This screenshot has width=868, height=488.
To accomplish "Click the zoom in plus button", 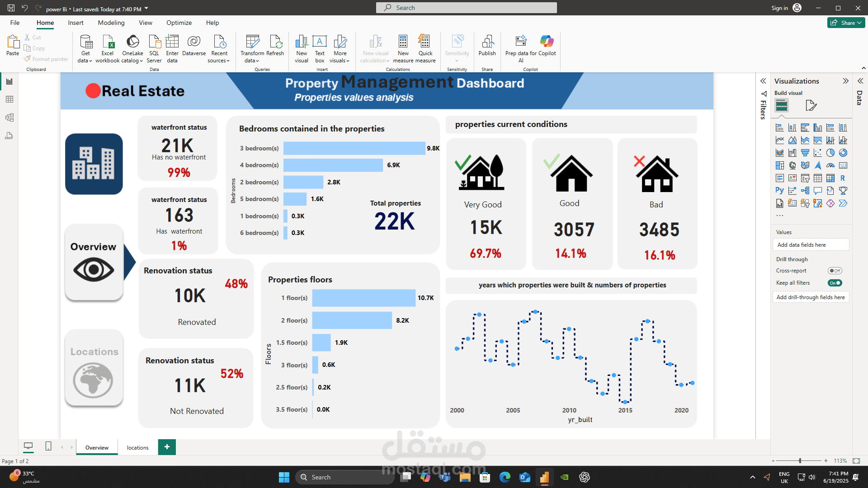I will [826, 461].
